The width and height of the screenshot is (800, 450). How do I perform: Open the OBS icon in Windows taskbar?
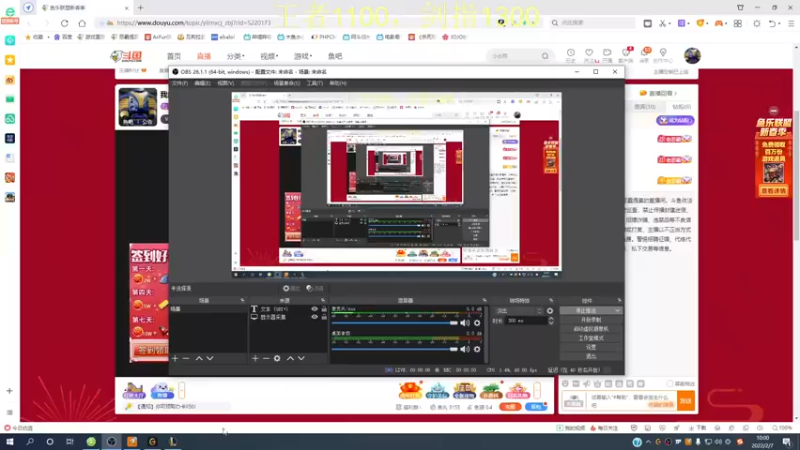coord(111,442)
